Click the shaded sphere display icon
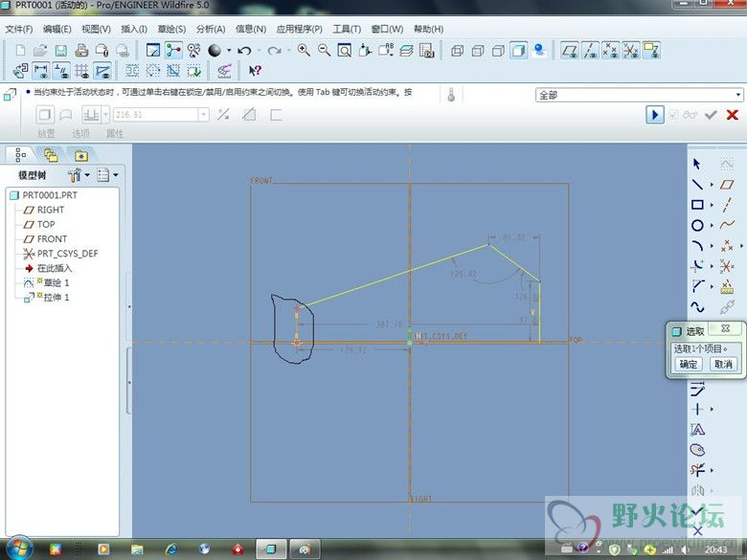The image size is (747, 560). click(215, 51)
